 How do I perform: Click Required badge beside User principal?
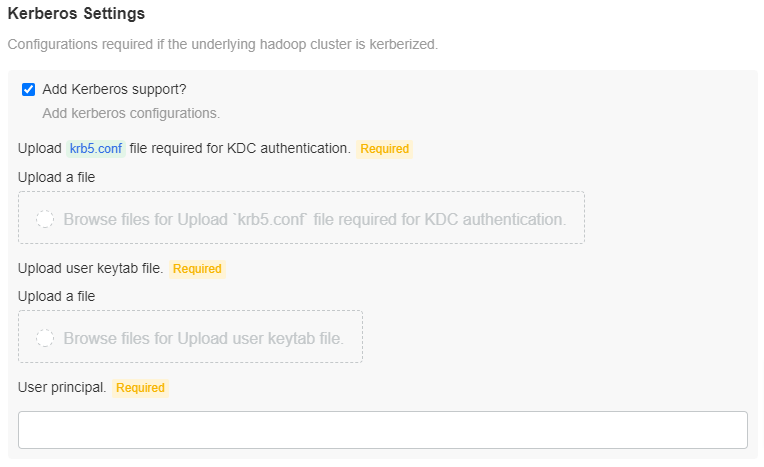click(140, 388)
